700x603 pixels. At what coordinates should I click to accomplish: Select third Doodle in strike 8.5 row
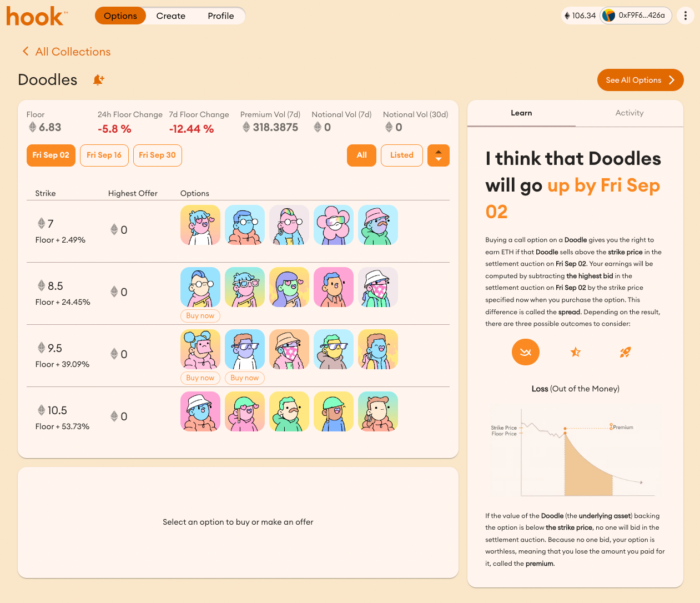click(x=289, y=287)
